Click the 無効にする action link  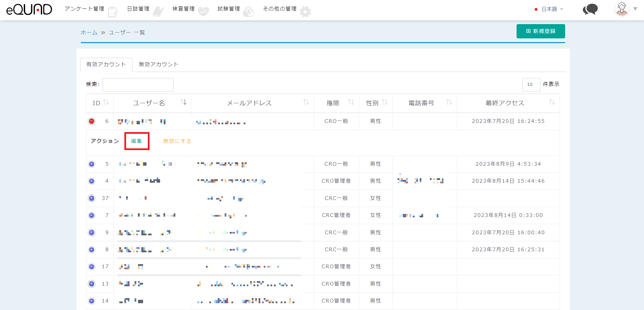pyautogui.click(x=177, y=141)
